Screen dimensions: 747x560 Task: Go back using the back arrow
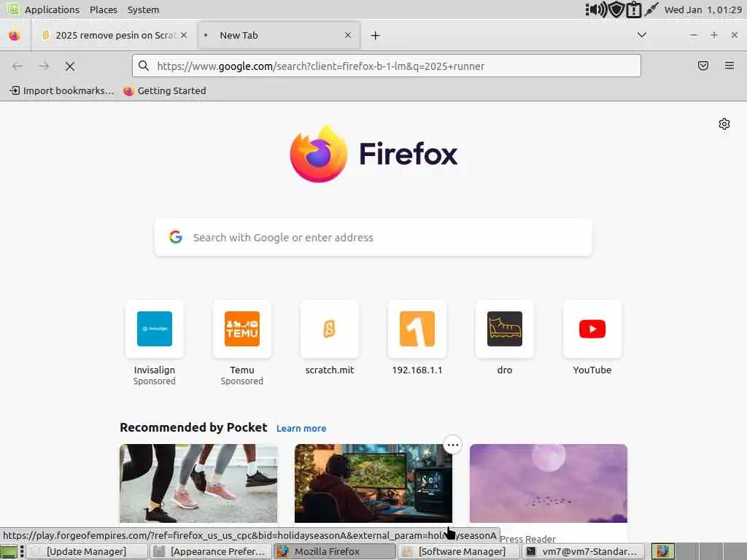point(18,66)
